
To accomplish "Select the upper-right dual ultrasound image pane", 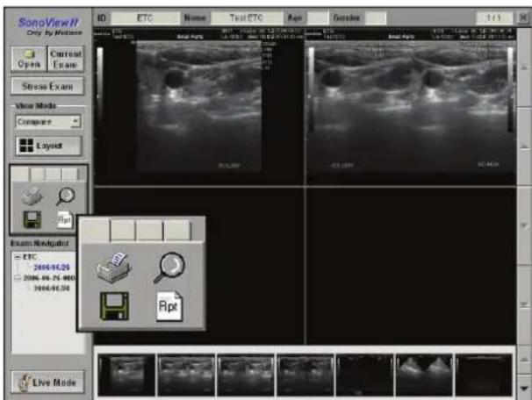I will point(412,107).
